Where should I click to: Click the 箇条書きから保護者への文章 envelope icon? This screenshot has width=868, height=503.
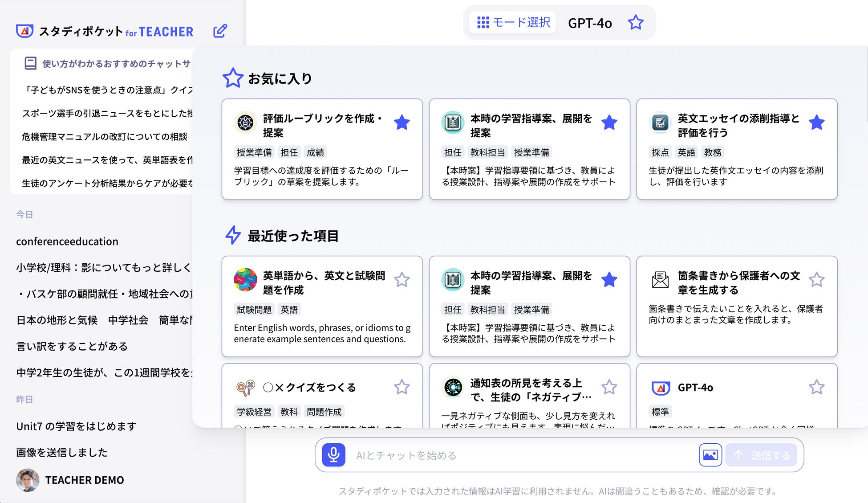(x=660, y=280)
